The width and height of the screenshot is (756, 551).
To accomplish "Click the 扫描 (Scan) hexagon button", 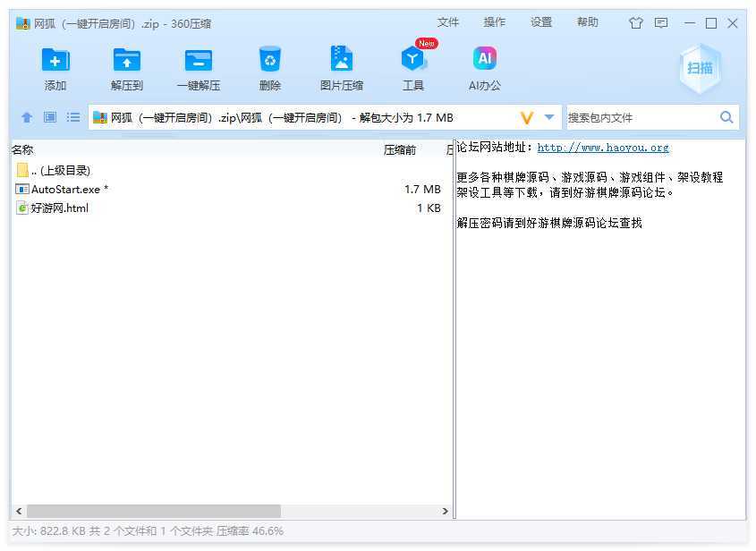I will [699, 68].
